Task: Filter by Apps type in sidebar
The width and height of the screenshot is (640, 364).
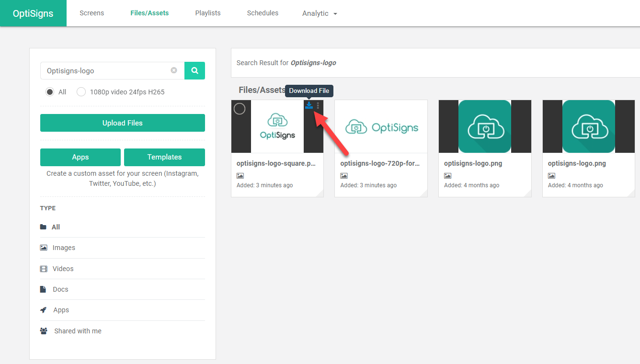Action: point(61,310)
